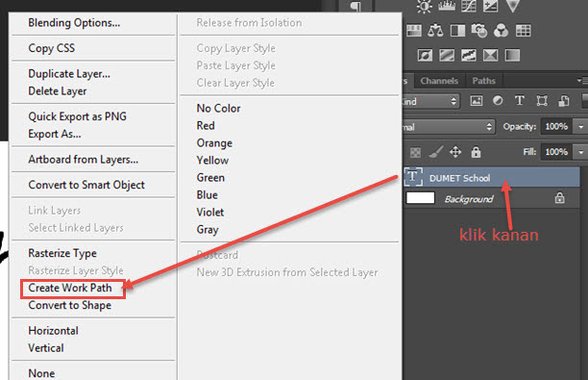Image resolution: width=588 pixels, height=380 pixels.
Task: Choose Convert to Shape
Action: 70,305
